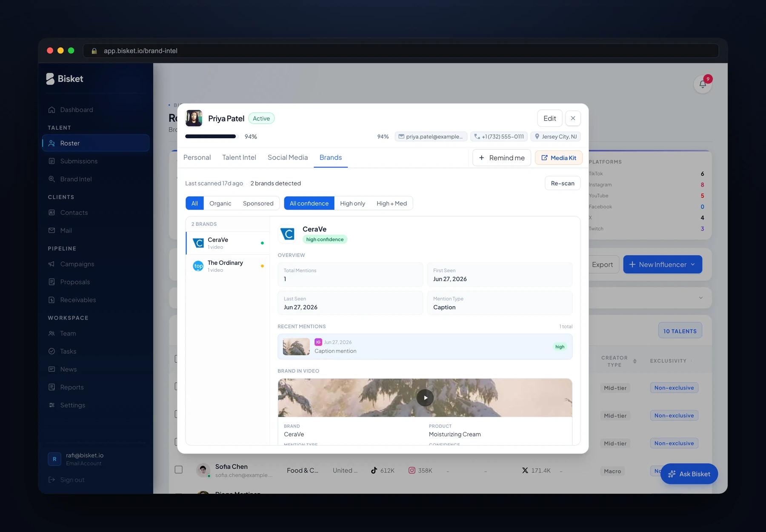The image size is (766, 532).
Task: Click the Campaigns megaphone icon
Action: click(x=51, y=264)
